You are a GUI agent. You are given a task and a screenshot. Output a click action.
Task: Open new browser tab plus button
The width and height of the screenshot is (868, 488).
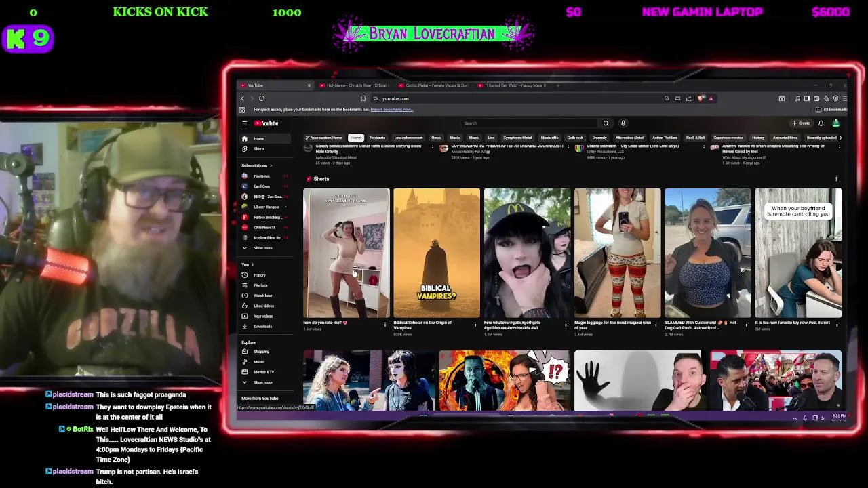tap(558, 85)
